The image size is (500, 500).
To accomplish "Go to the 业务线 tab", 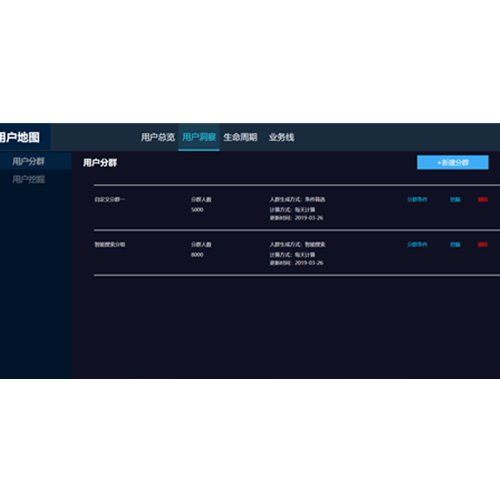I will tap(281, 137).
